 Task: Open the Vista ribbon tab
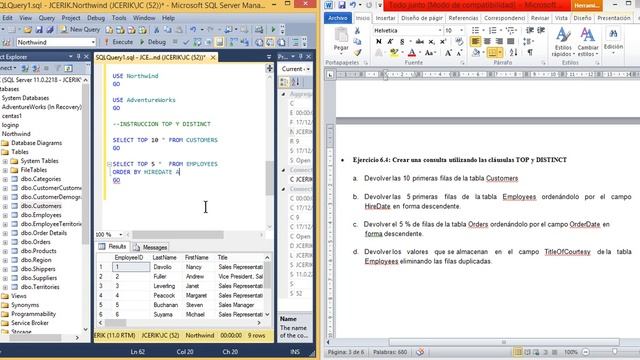pyautogui.click(x=561, y=18)
